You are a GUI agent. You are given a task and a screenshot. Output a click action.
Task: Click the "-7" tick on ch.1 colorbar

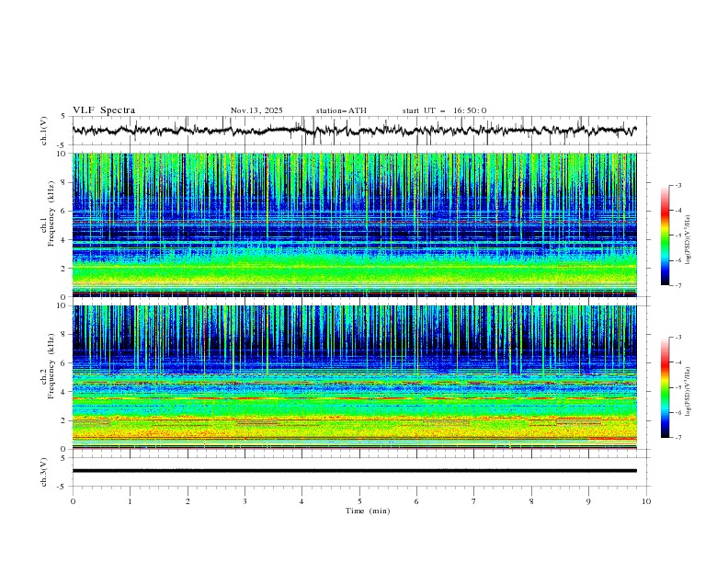click(678, 285)
